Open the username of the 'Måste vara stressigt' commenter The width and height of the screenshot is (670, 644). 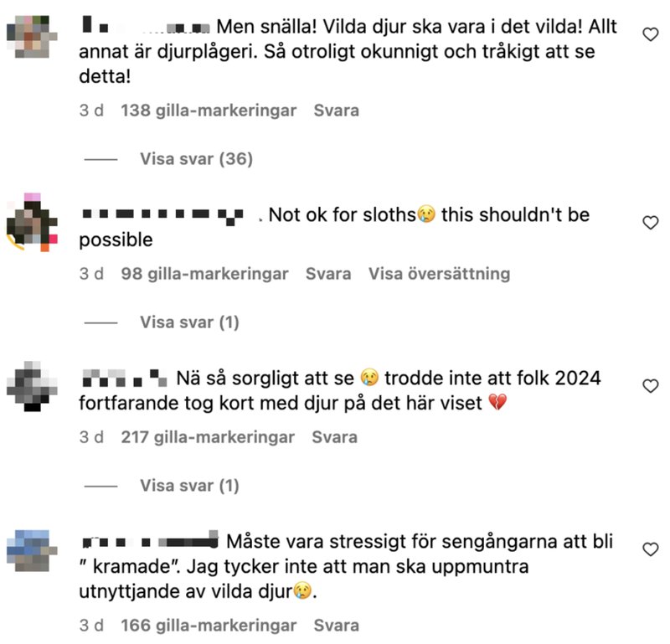coord(150,542)
